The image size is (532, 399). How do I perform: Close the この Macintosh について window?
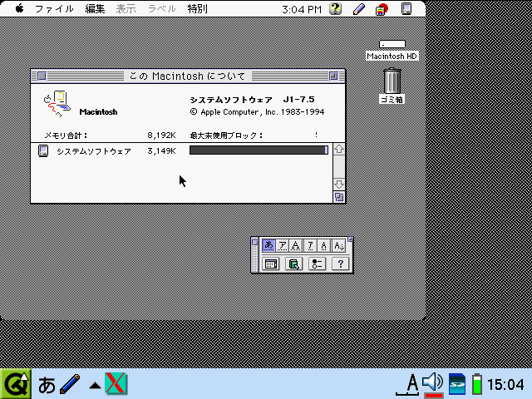tap(42, 76)
